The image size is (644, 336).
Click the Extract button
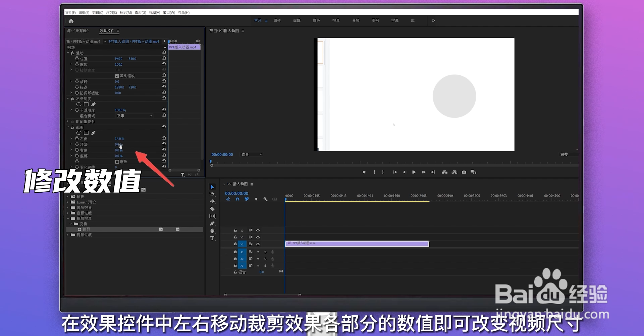454,172
